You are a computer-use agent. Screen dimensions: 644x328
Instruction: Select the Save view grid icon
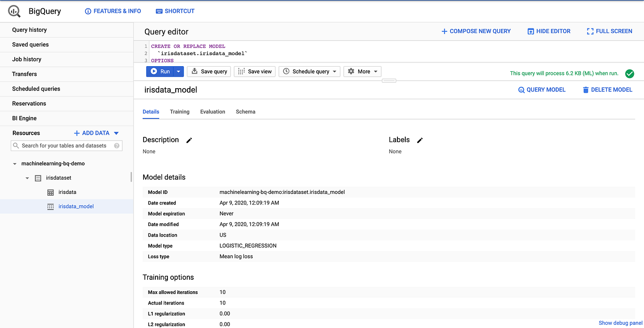coord(240,71)
